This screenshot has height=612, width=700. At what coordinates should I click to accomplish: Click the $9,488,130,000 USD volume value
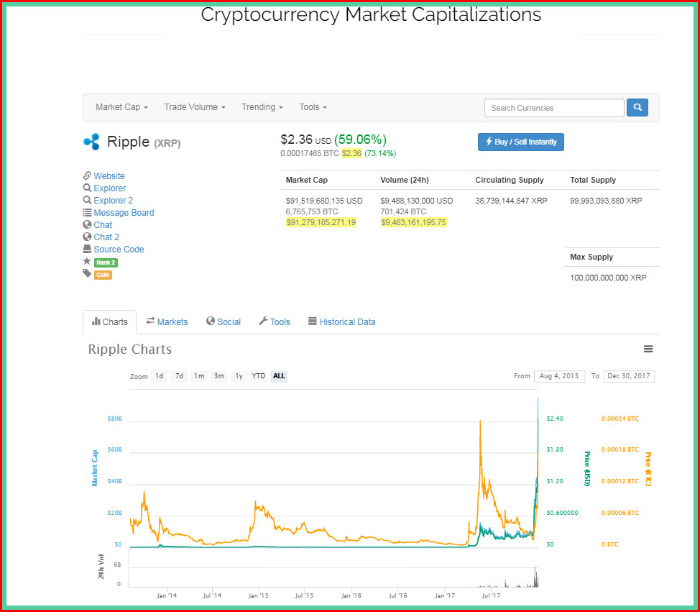point(417,201)
